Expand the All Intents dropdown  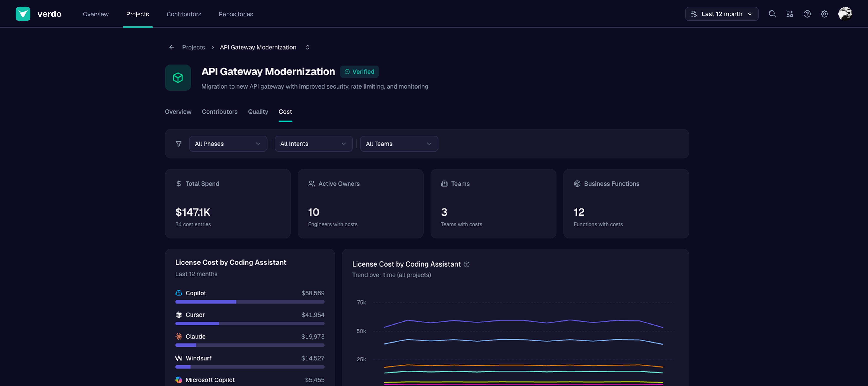(x=313, y=144)
